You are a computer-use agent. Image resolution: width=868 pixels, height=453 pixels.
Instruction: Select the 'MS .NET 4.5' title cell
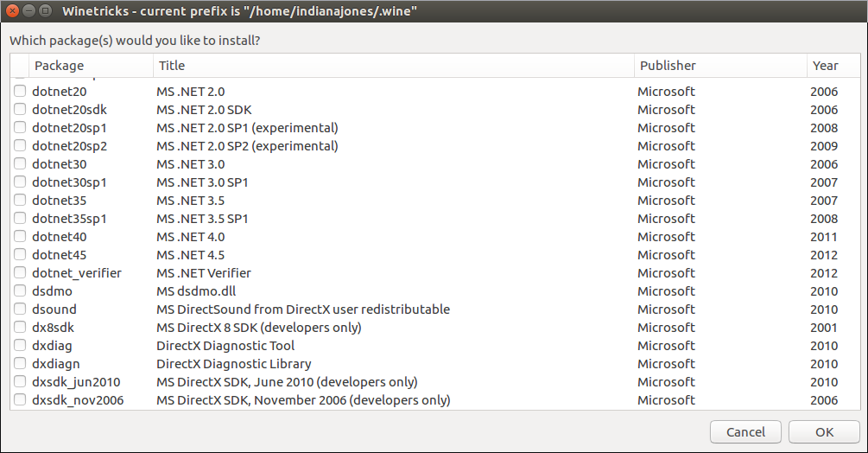click(x=190, y=255)
